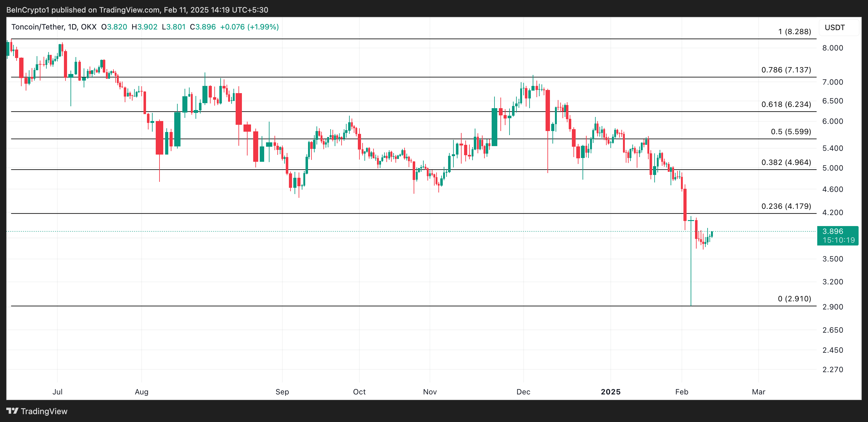
Task: Click the 2025 year marker on the axis
Action: (x=610, y=392)
